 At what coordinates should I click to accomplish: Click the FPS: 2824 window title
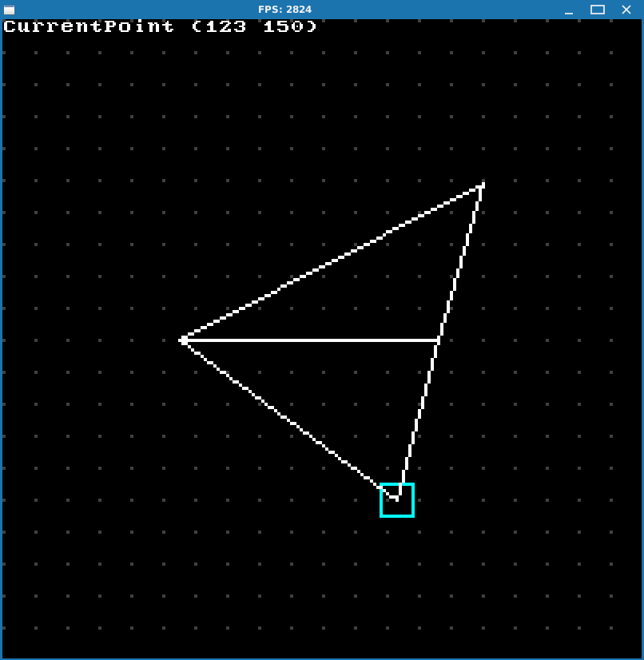pyautogui.click(x=285, y=10)
